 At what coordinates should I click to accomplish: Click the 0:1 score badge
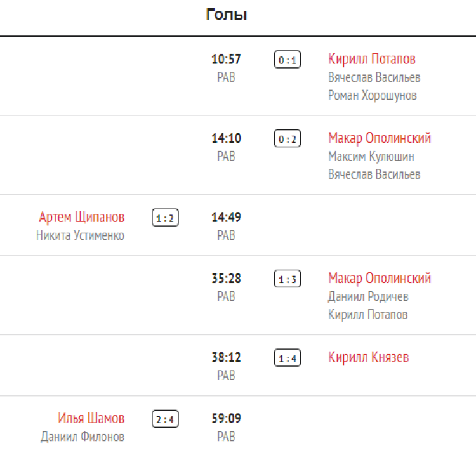pyautogui.click(x=287, y=60)
